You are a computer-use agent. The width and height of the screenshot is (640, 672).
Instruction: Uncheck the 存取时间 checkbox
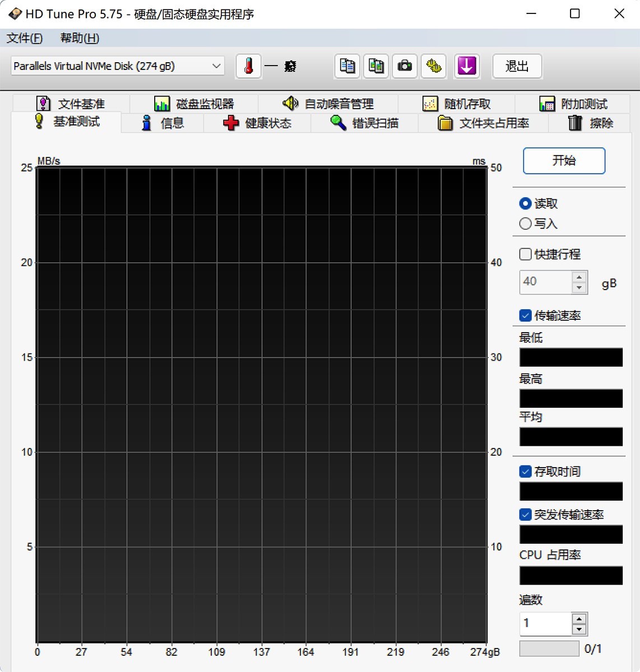(525, 472)
